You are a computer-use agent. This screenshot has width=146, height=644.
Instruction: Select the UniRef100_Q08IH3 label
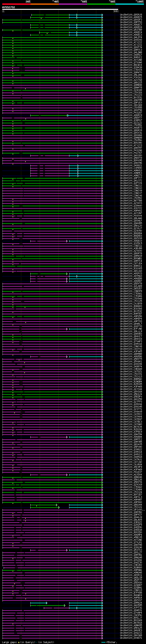[x=131, y=40]
